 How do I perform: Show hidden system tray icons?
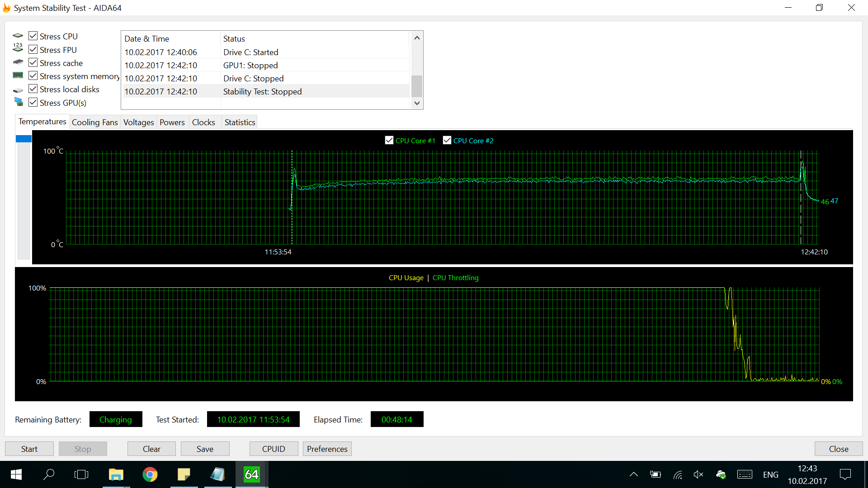634,474
